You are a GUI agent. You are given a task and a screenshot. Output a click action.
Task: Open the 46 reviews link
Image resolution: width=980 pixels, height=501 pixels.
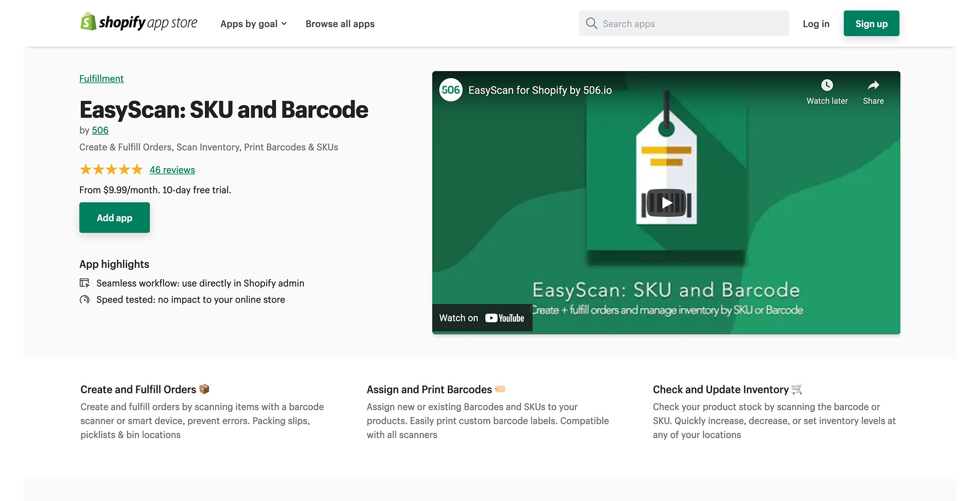tap(172, 170)
